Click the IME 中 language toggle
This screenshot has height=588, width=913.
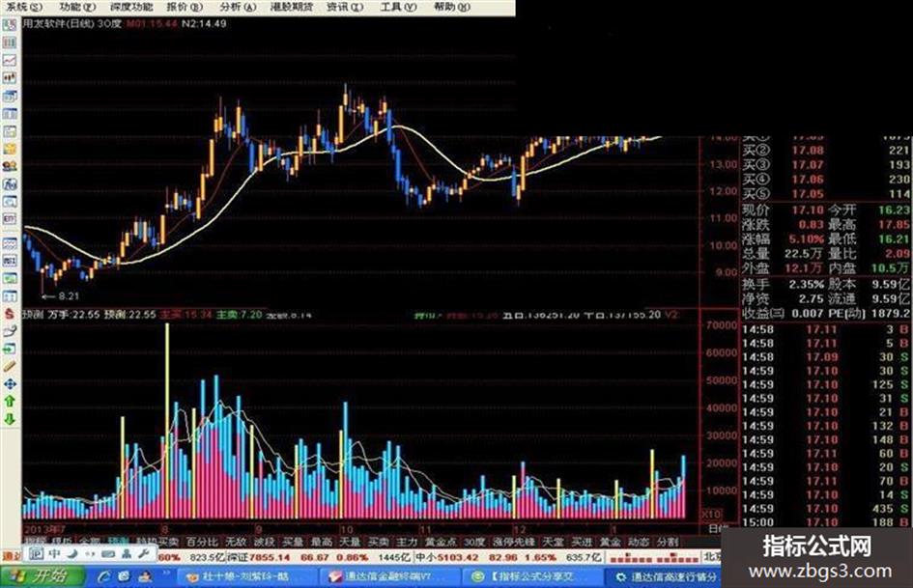point(54,553)
